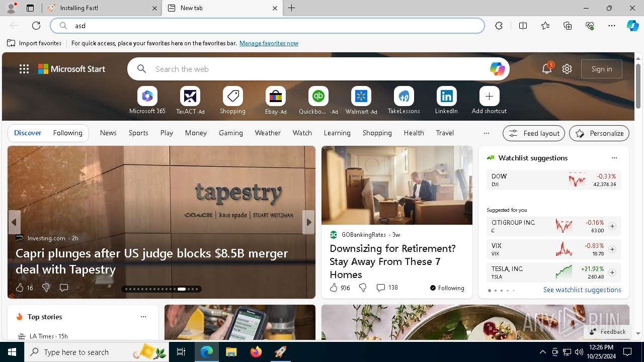The width and height of the screenshot is (644, 362).
Task: Click the Sign in button
Action: [x=602, y=69]
